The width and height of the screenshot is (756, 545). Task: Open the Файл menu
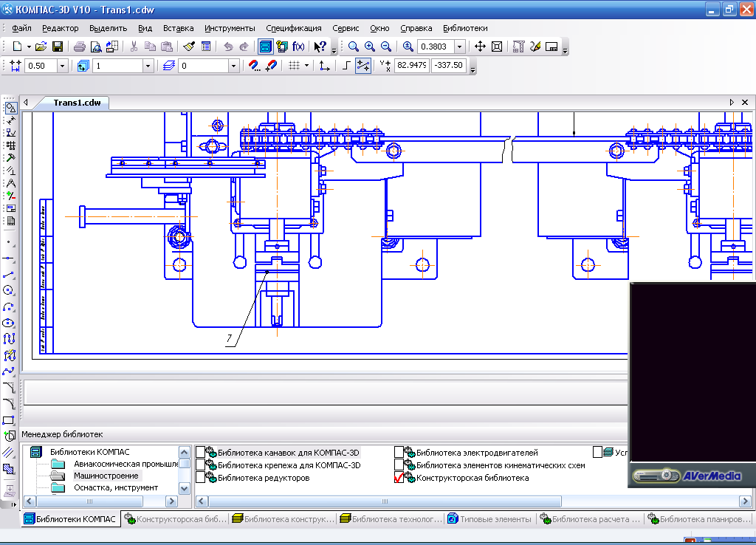coord(21,28)
